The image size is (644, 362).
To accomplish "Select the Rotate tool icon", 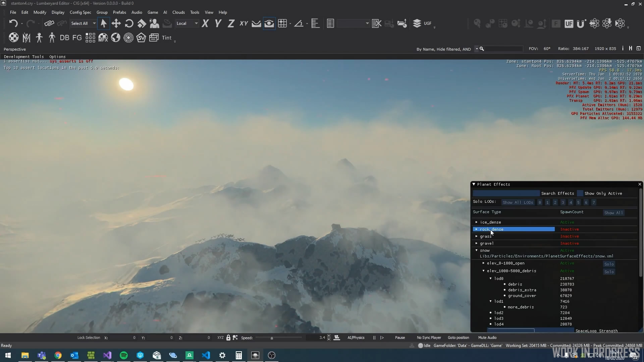I will pyautogui.click(x=129, y=23).
